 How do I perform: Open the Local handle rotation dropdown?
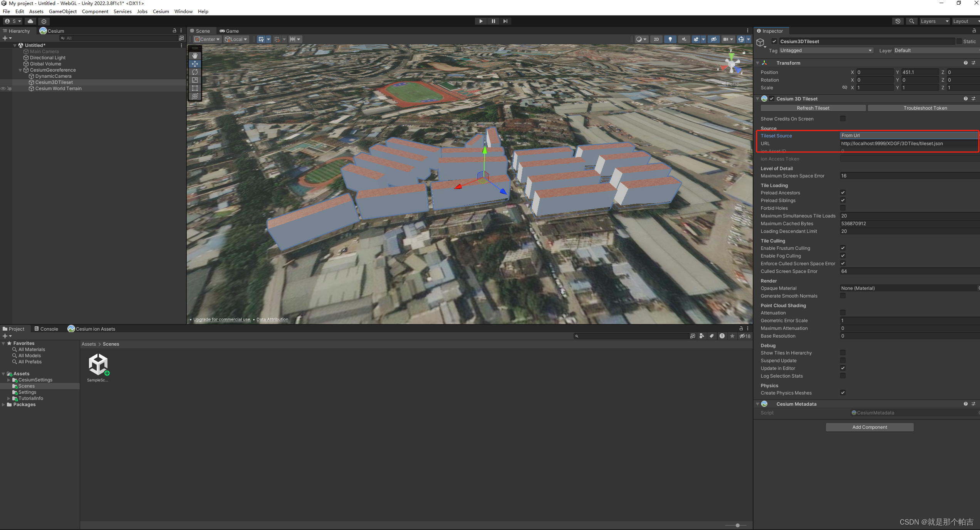236,39
